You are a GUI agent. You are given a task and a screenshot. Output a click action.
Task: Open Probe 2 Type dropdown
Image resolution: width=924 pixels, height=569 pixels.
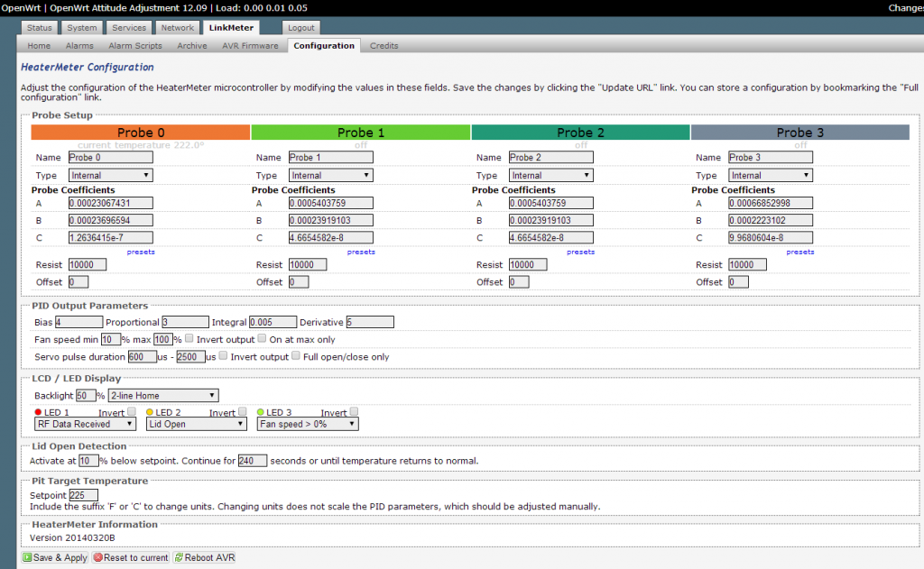pos(551,175)
